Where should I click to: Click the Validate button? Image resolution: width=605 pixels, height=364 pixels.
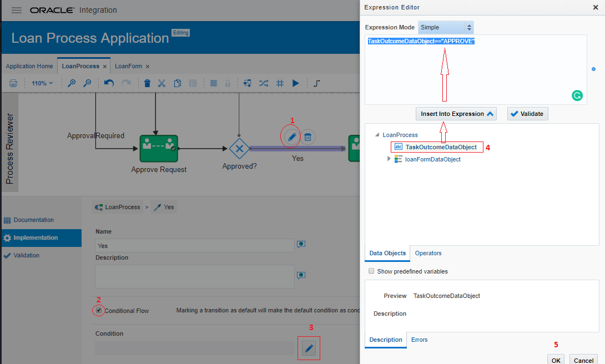coord(527,114)
